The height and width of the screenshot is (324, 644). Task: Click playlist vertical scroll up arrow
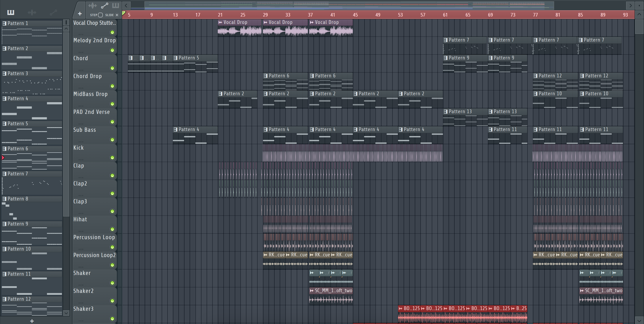point(639,14)
